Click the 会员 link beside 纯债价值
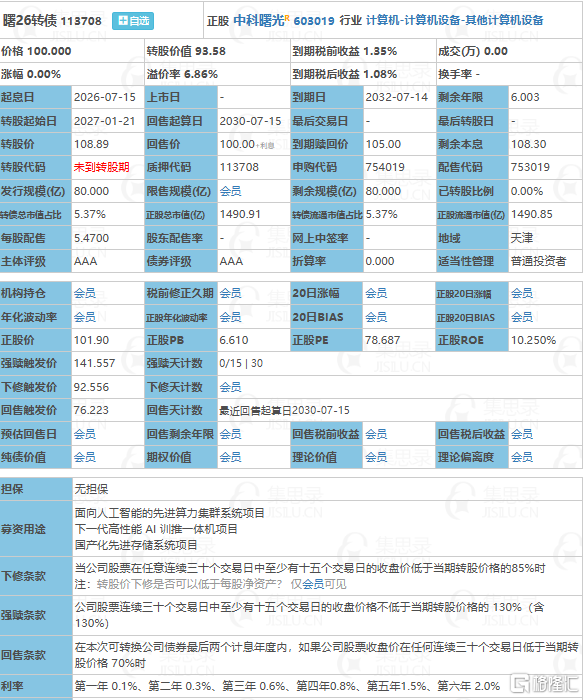Image resolution: width=585 pixels, height=700 pixels. 85,457
